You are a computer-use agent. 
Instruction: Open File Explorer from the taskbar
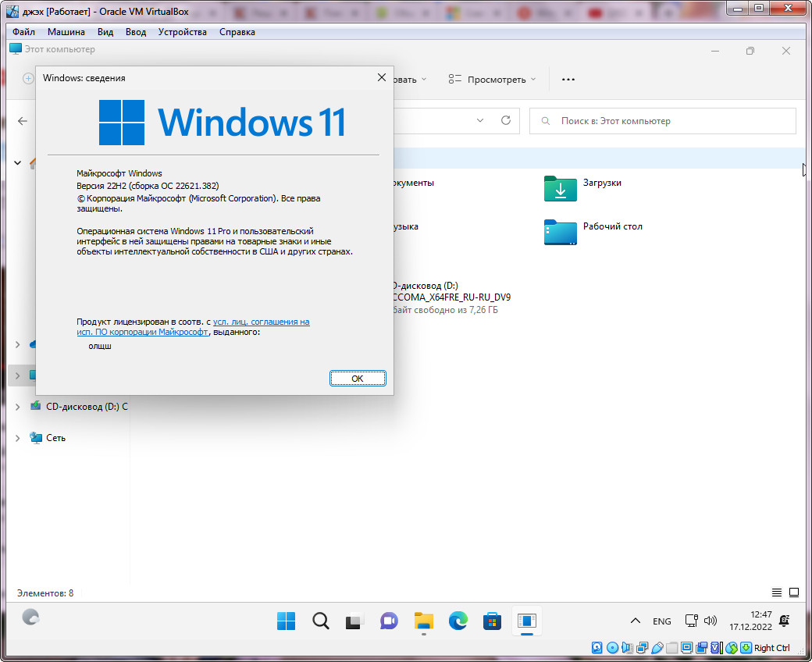[424, 621]
